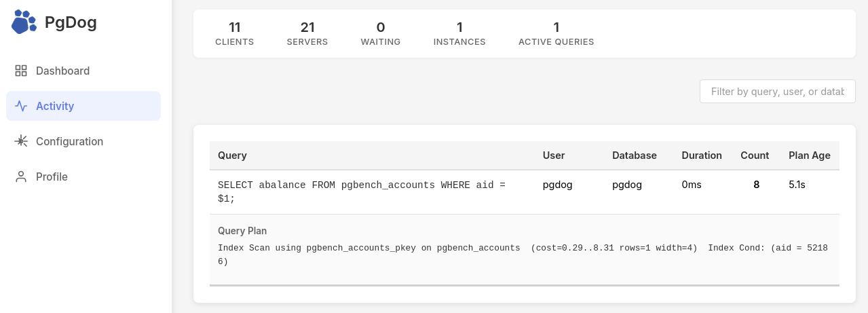The width and height of the screenshot is (868, 313).
Task: Click the Count column header
Action: click(x=754, y=155)
